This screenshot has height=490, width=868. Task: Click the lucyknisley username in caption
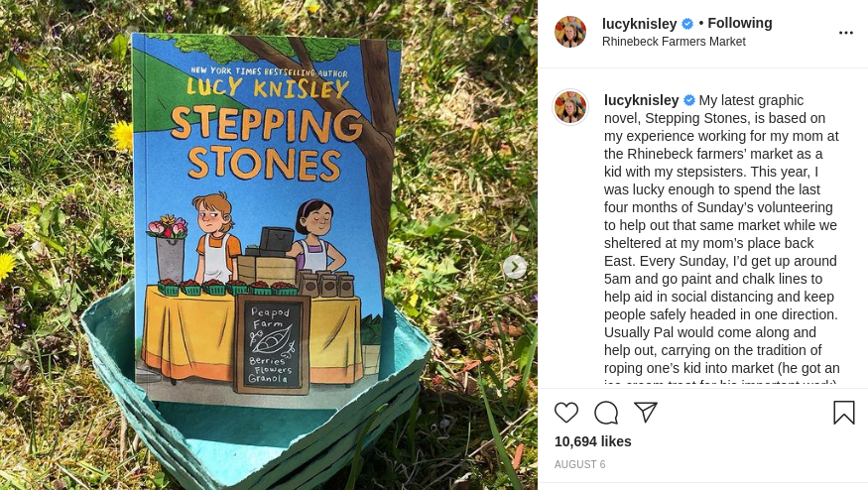[641, 100]
